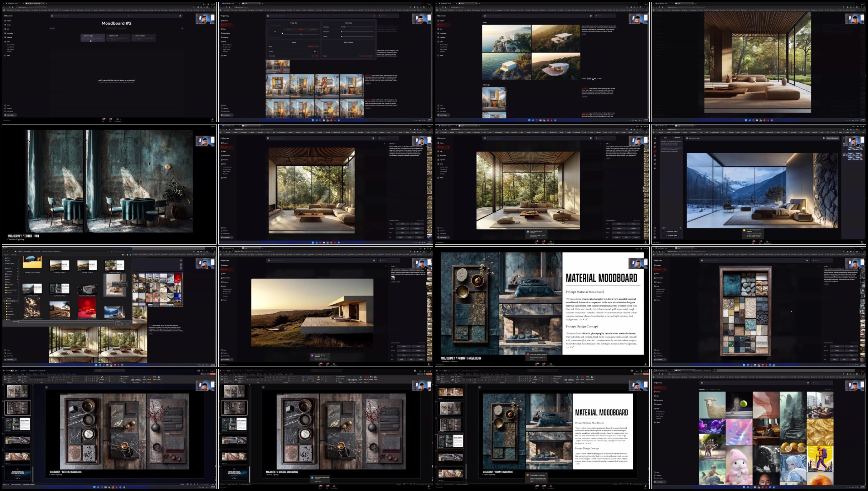This screenshot has height=491, width=868.
Task: Click Add from Link on Moodboard #2 page
Action: click(x=118, y=37)
